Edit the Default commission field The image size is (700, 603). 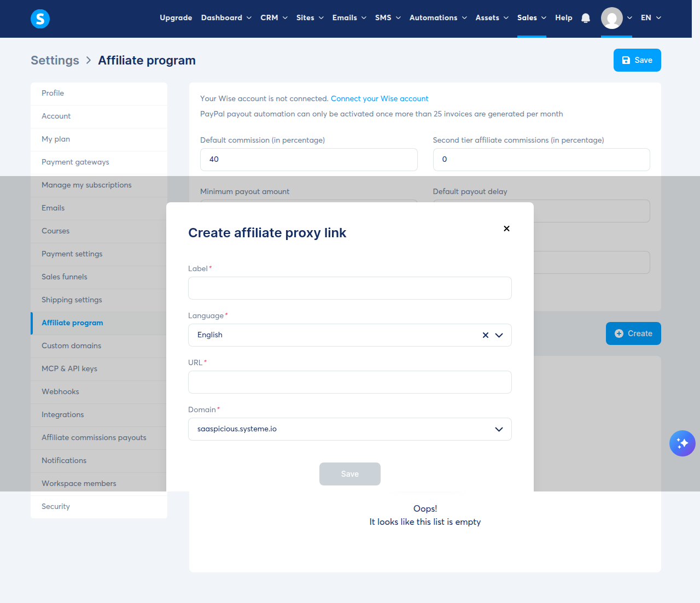[x=309, y=160]
